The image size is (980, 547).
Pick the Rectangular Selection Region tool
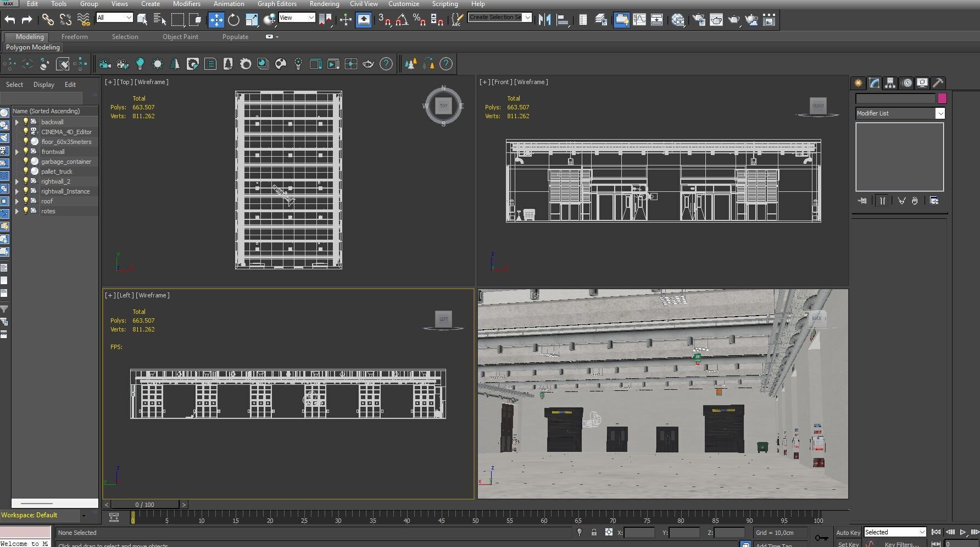tap(177, 20)
